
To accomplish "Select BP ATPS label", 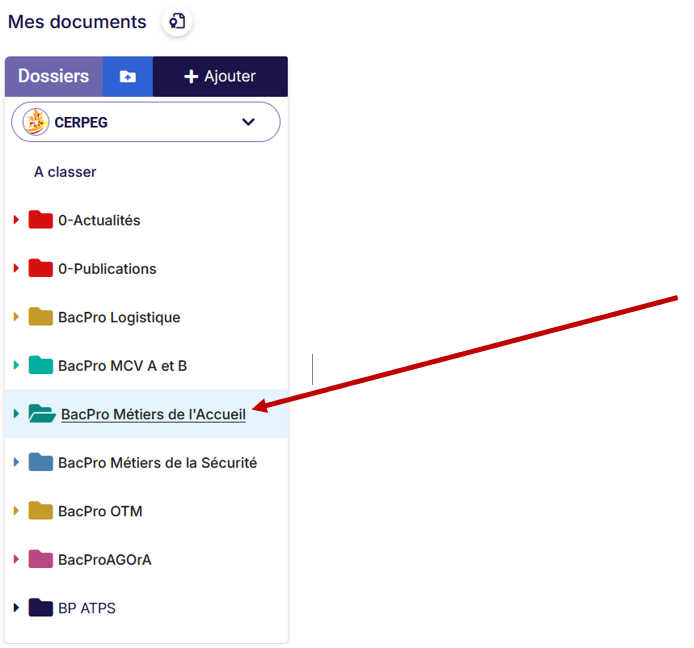I will (x=87, y=609).
